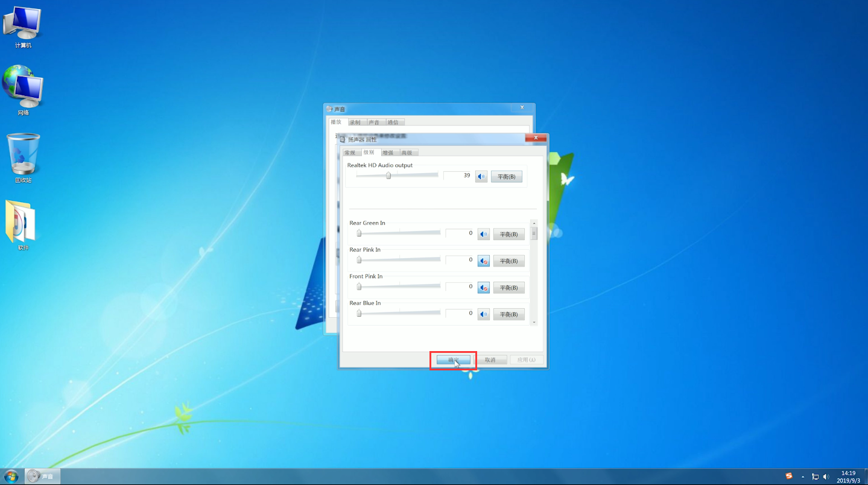868x485 pixels.
Task: Open the 计算机 desktop icon
Action: (x=23, y=28)
